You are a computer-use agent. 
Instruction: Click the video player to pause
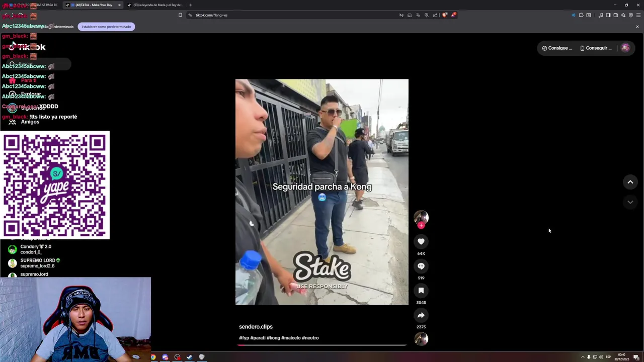pyautogui.click(x=322, y=192)
